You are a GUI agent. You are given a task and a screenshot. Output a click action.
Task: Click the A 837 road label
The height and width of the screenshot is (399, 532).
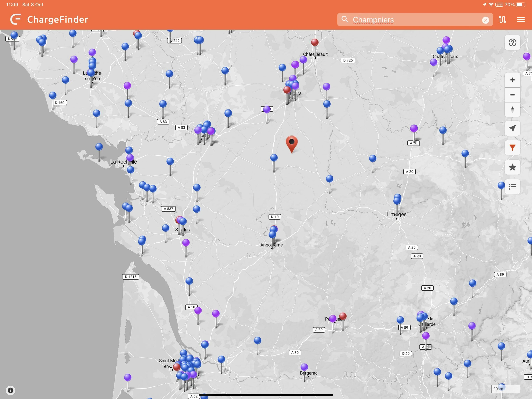click(x=168, y=209)
